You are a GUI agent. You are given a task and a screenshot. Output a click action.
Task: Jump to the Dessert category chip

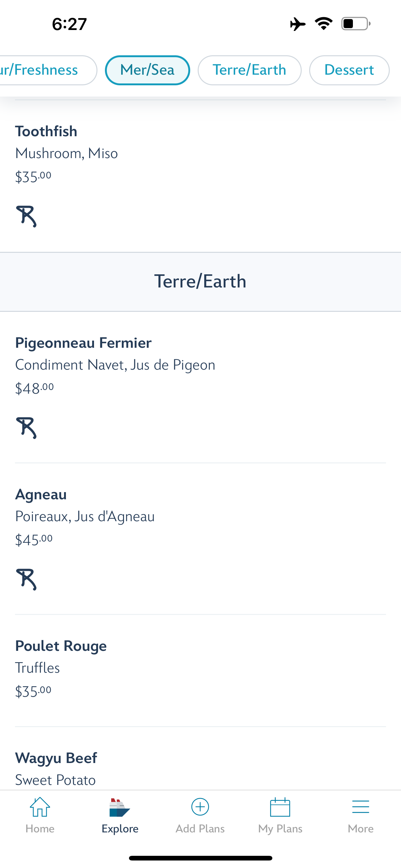(349, 70)
